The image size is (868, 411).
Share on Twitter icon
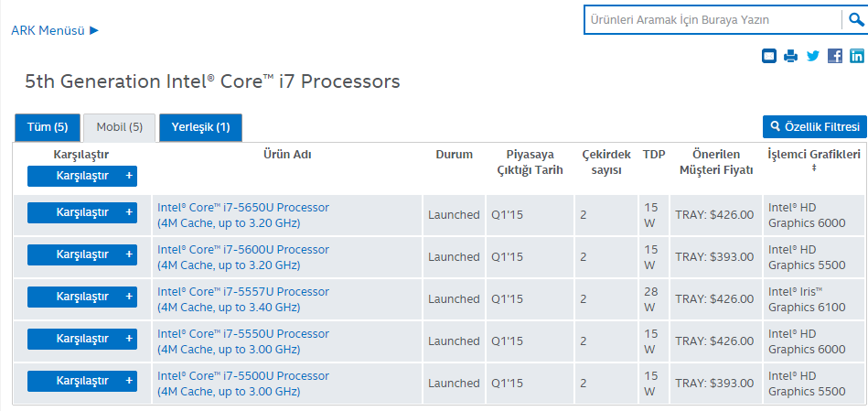812,56
